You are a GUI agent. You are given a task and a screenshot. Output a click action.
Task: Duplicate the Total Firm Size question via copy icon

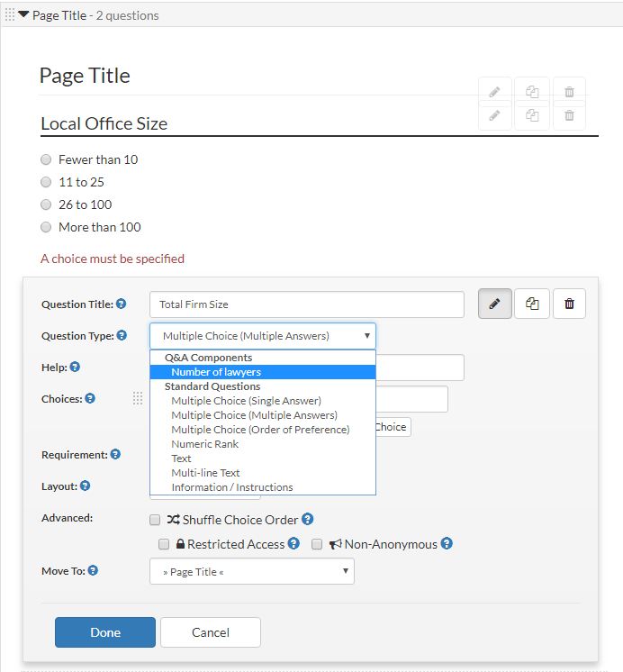point(532,304)
